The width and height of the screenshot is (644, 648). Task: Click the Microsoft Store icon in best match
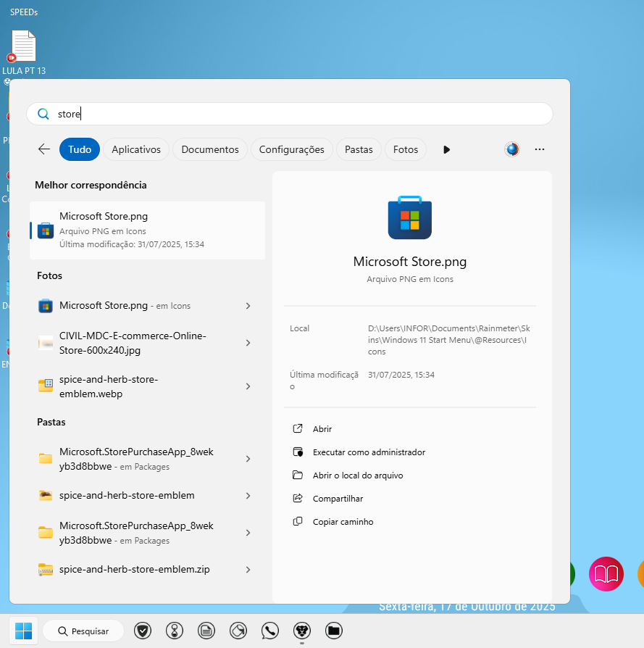(x=46, y=230)
